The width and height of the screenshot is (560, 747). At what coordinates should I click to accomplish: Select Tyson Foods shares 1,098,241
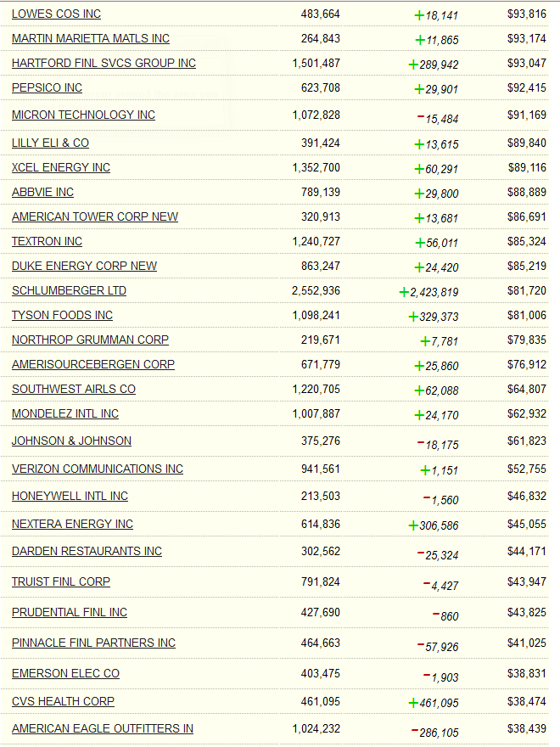316,316
